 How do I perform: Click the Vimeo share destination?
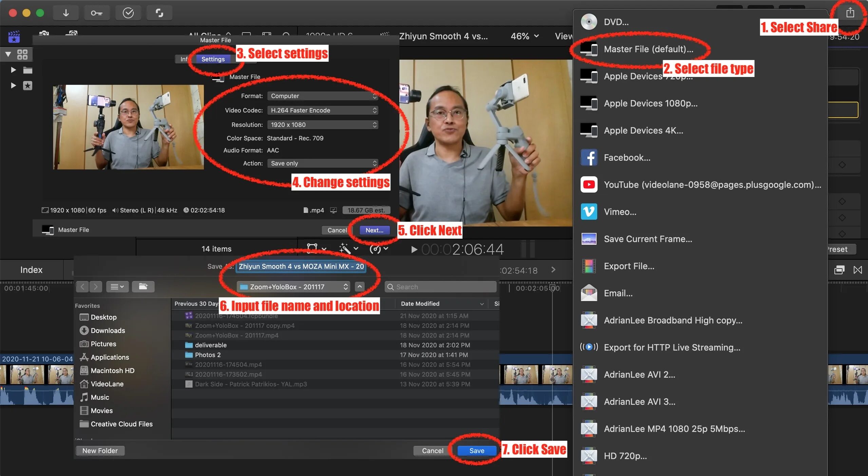click(x=620, y=212)
